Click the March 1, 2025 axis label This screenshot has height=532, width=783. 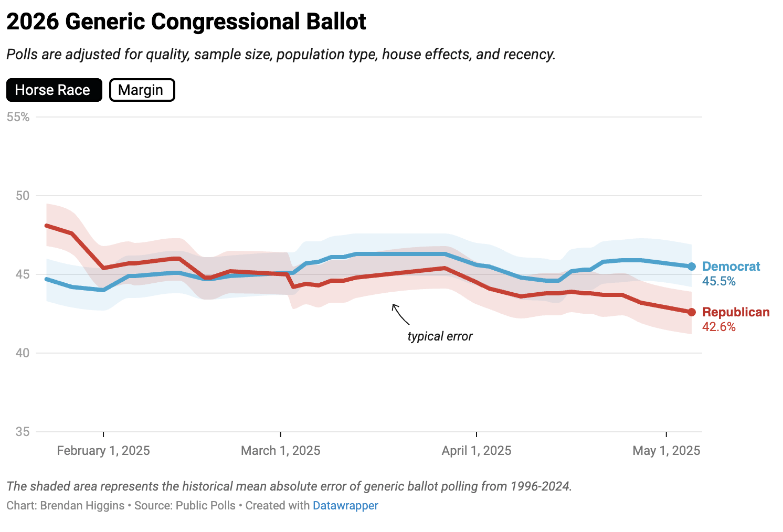coord(280,451)
